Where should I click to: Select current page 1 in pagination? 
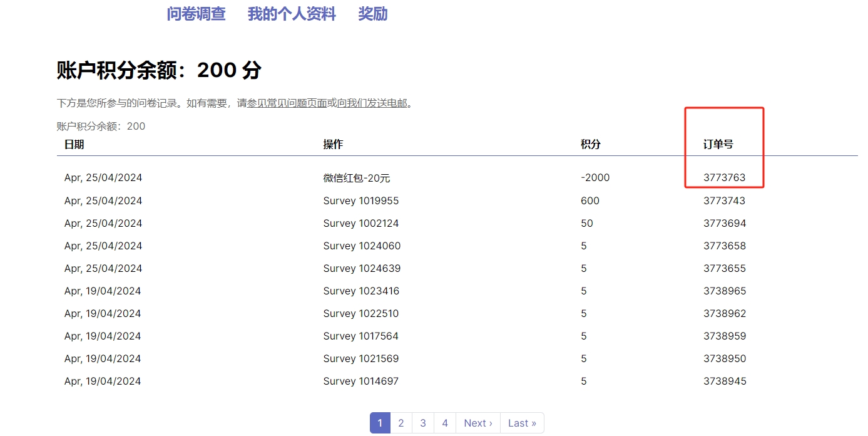[380, 423]
